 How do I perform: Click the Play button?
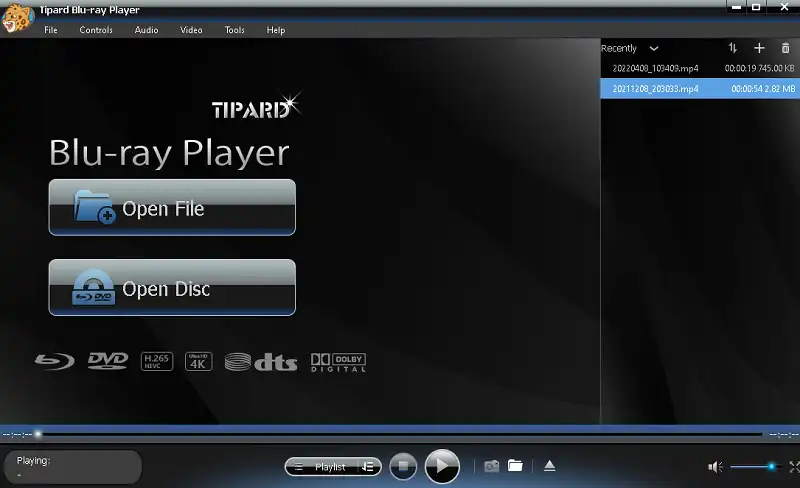click(442, 466)
